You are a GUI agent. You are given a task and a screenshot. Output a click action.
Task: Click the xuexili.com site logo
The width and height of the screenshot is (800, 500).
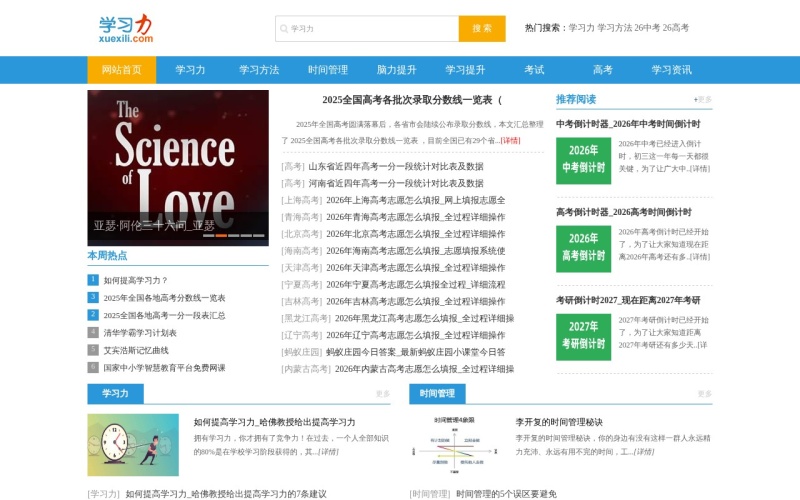[126, 28]
